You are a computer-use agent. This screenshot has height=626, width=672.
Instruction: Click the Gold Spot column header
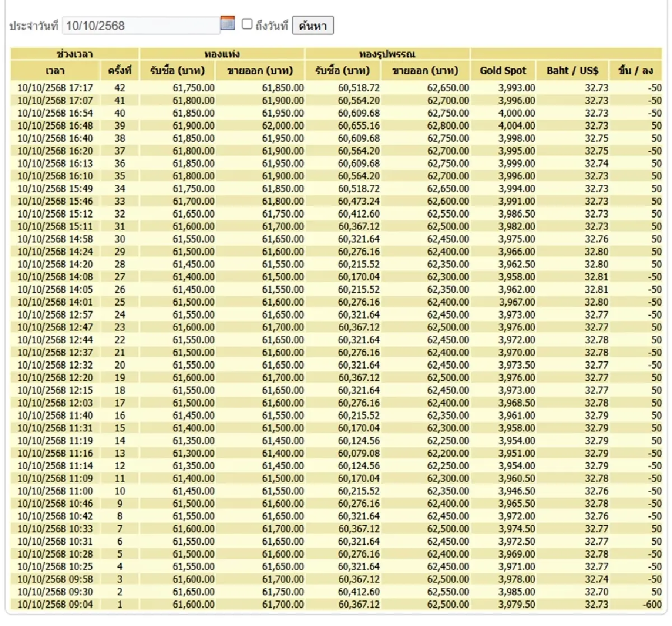click(503, 71)
